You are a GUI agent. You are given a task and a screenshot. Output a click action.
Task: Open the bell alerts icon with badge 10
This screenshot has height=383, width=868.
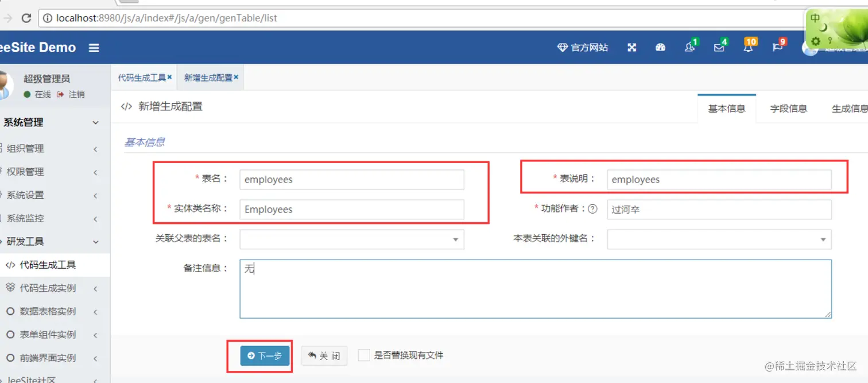coord(749,46)
